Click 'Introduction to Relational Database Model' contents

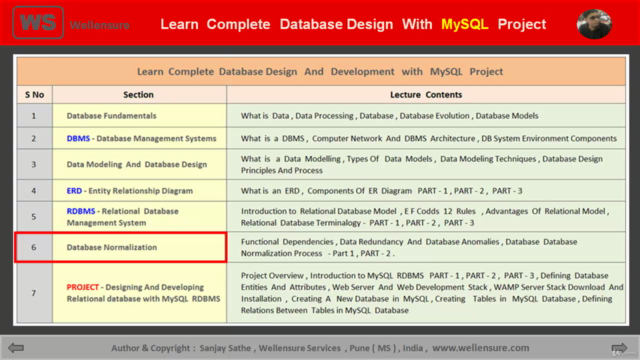click(426, 217)
